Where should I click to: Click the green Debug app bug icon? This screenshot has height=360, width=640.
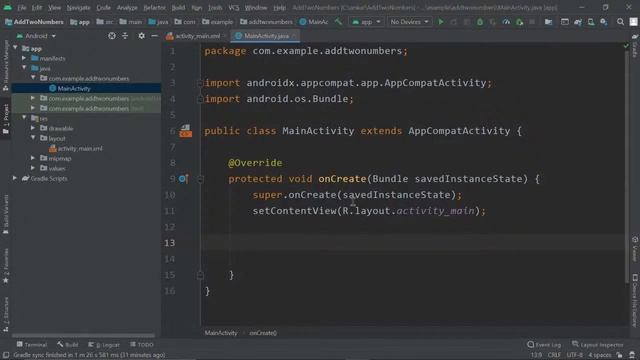[x=480, y=22]
